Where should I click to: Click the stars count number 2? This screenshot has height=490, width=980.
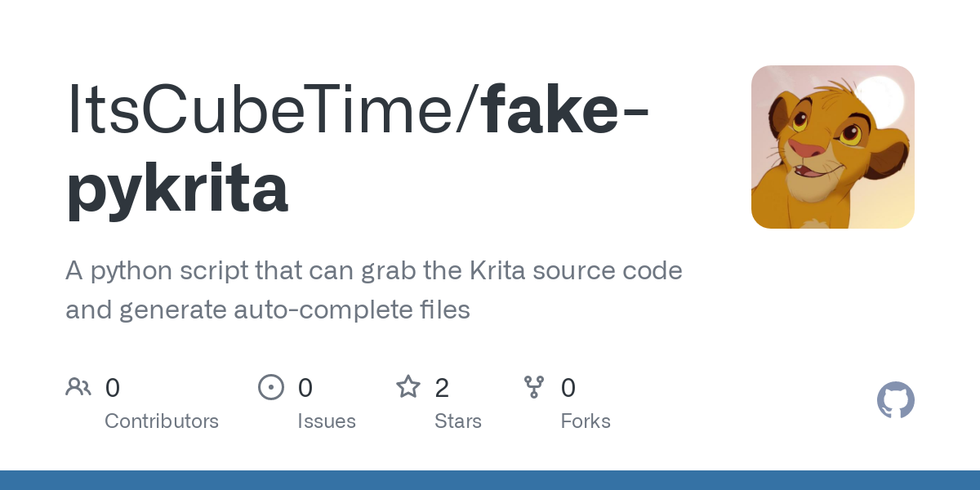coord(442,388)
